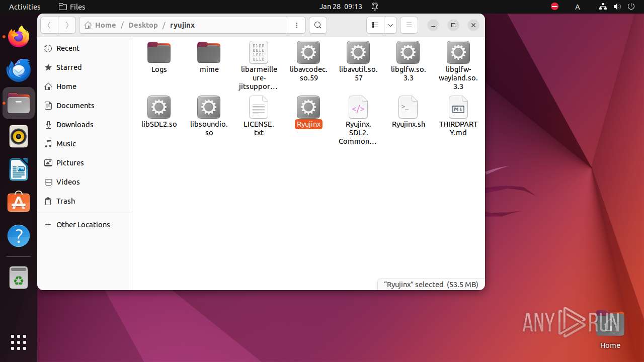
Task: Select the libSDL2.so file icon
Action: pos(159,107)
